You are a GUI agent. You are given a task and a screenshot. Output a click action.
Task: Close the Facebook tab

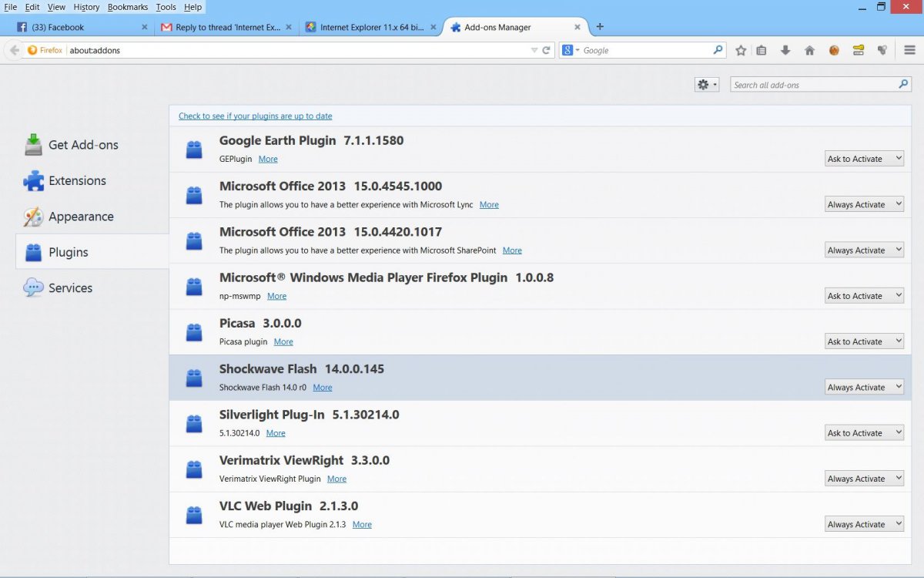(144, 27)
